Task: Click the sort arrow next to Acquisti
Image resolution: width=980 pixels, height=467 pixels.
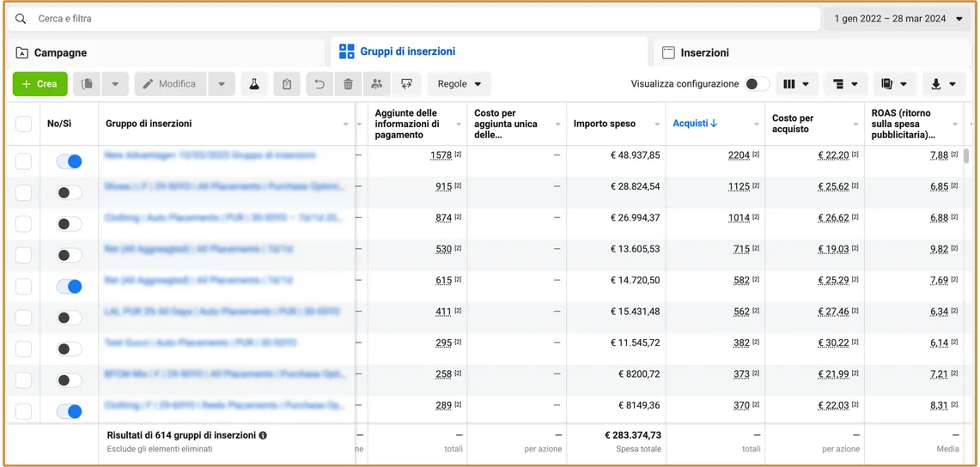Action: point(714,124)
